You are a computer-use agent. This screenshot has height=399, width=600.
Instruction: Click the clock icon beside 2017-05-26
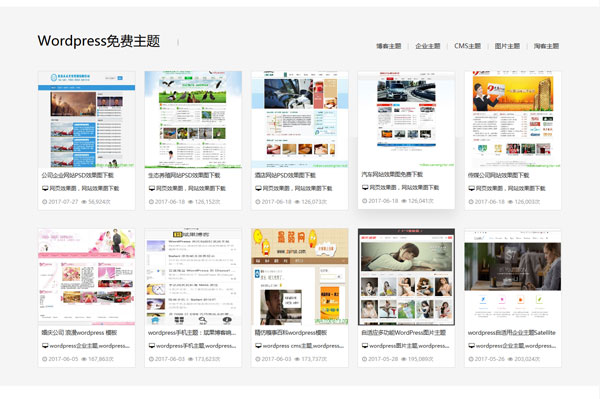tap(471, 359)
